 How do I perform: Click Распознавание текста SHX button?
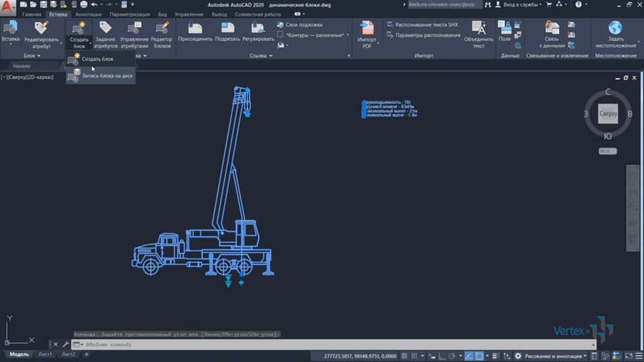point(422,25)
